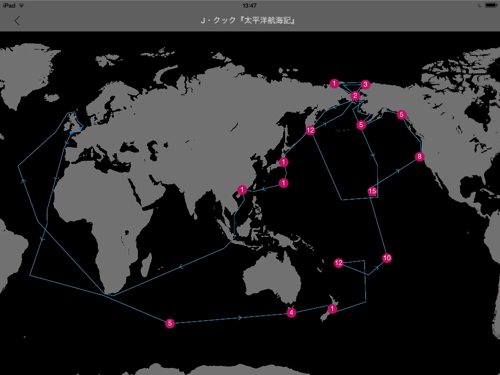This screenshot has width=500, height=375.
Task: Tap the Wi-Fi icon beside iPad label
Action: (22, 5)
